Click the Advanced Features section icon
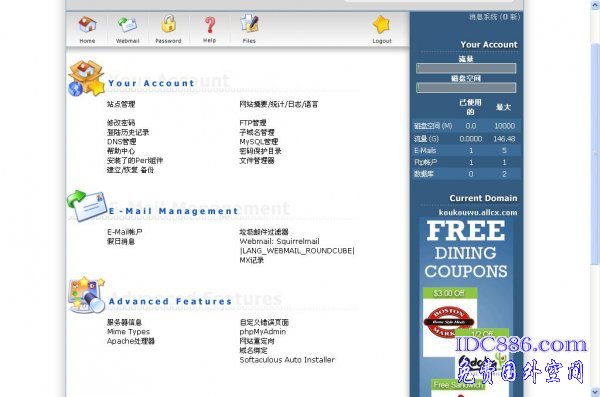Viewport: 600px width, 397px height. click(x=86, y=296)
